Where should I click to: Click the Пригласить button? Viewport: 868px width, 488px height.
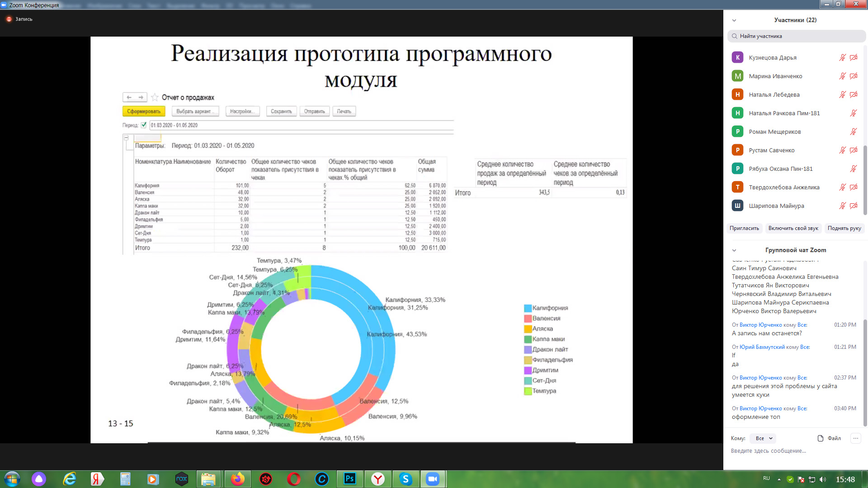point(744,228)
